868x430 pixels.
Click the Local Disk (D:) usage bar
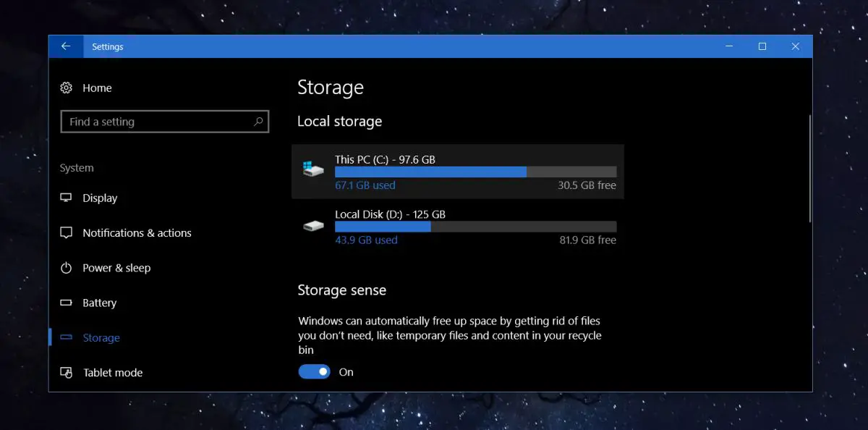click(x=475, y=226)
